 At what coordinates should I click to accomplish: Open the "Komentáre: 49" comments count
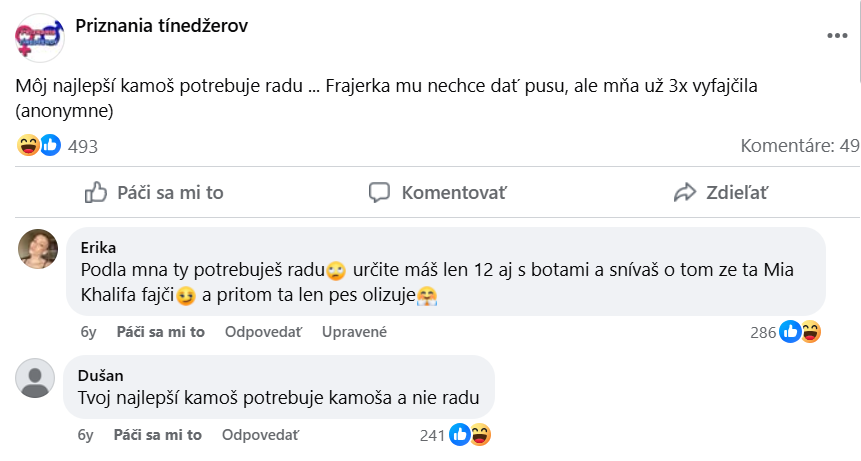pos(799,146)
